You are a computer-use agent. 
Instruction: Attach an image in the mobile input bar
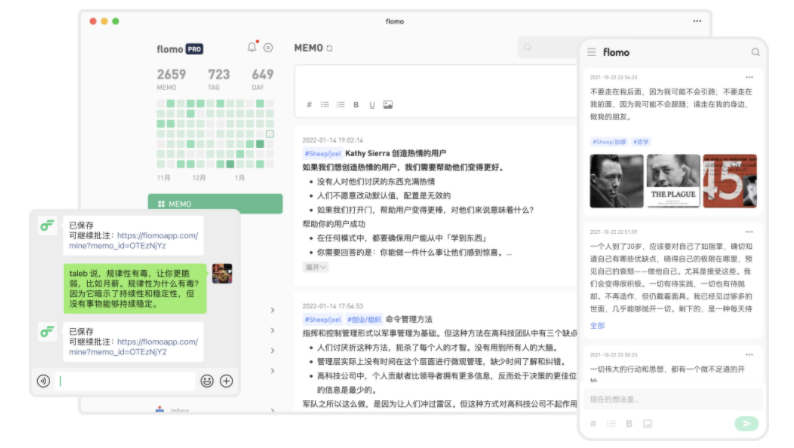[648, 424]
